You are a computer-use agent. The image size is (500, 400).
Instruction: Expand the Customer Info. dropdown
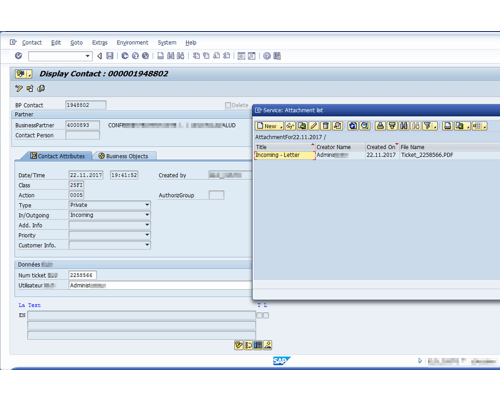click(x=147, y=245)
